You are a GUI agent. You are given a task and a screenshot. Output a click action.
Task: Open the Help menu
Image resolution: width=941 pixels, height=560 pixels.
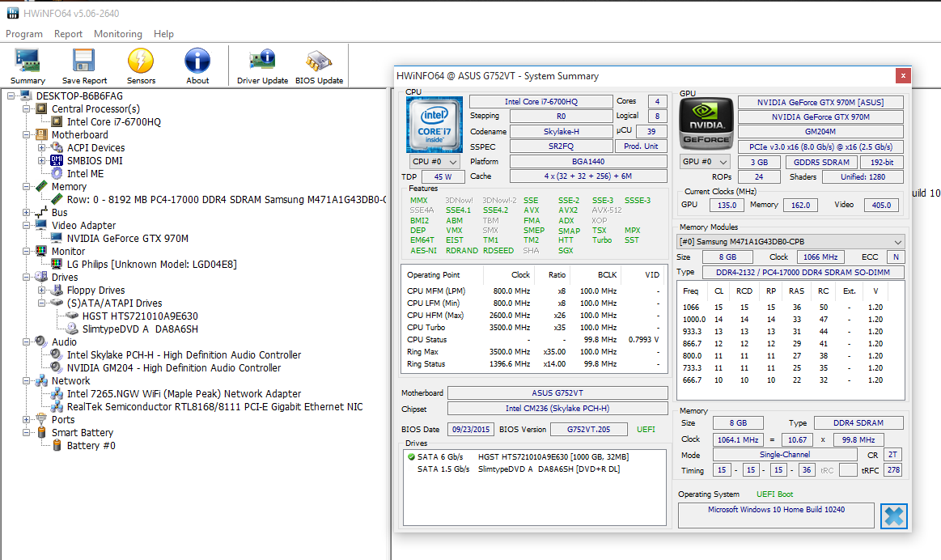163,34
